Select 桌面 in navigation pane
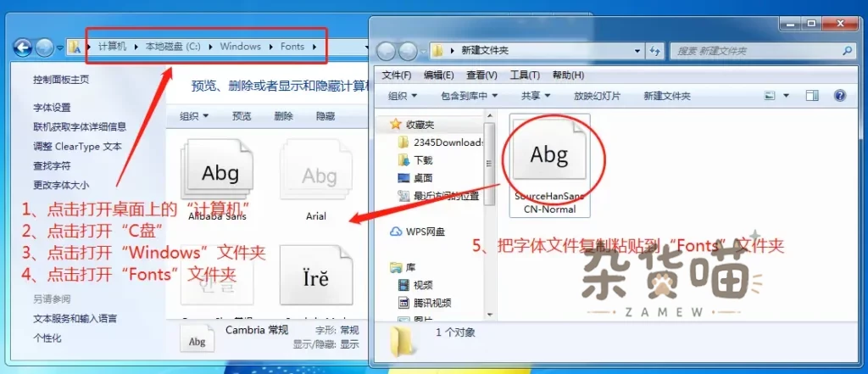The height and width of the screenshot is (374, 868). (x=415, y=178)
